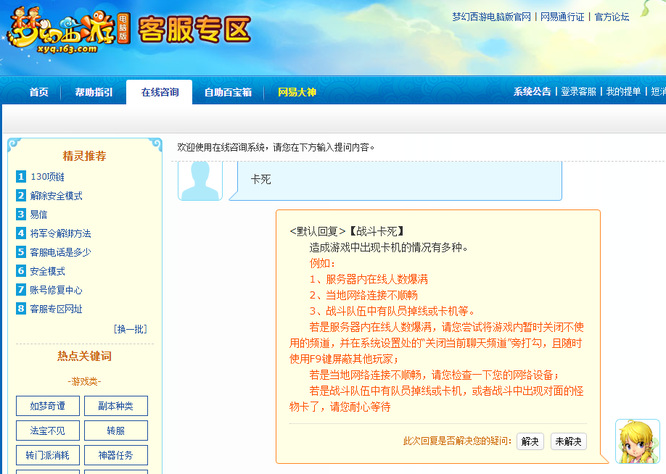The height and width of the screenshot is (474, 666).
Task: Select recommended item 账号修复中心
Action: (x=56, y=290)
